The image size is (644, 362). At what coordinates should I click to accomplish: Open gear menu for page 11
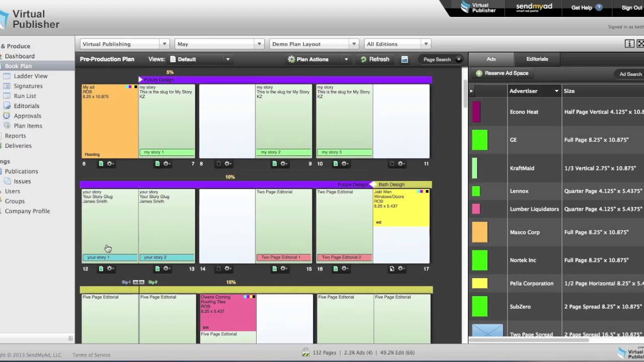point(401,163)
